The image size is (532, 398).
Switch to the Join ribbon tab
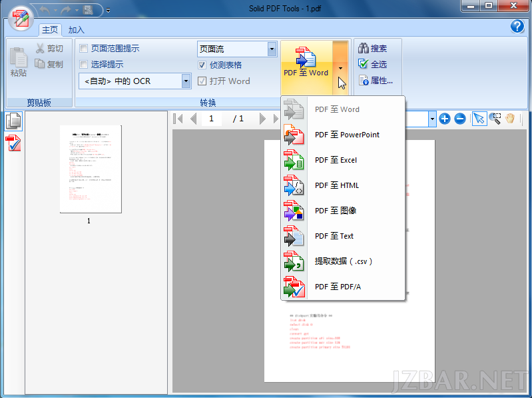click(x=77, y=30)
